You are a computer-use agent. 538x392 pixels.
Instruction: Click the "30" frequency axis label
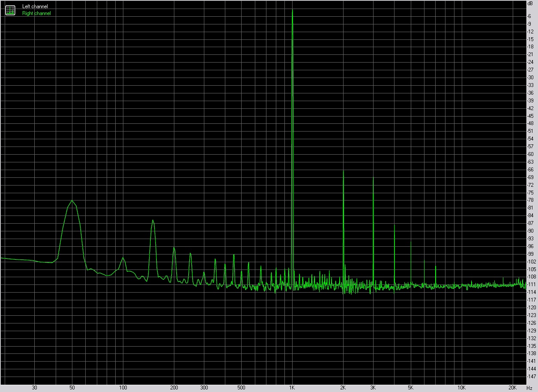pos(35,388)
